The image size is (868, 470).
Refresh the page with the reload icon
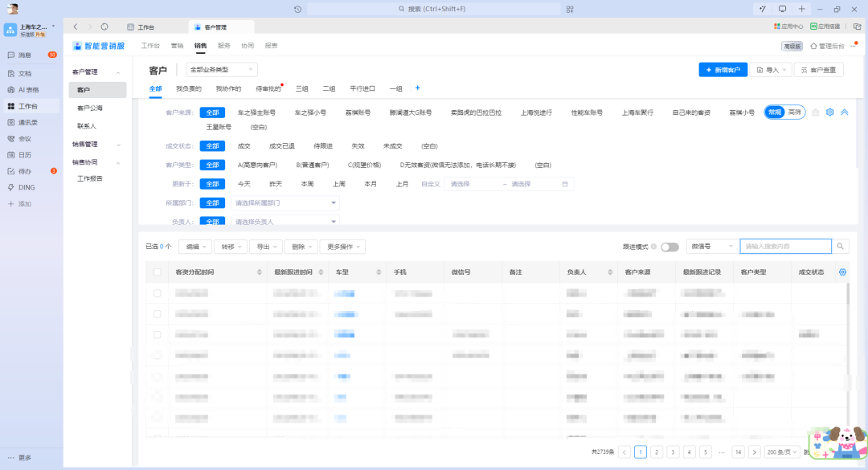click(104, 27)
